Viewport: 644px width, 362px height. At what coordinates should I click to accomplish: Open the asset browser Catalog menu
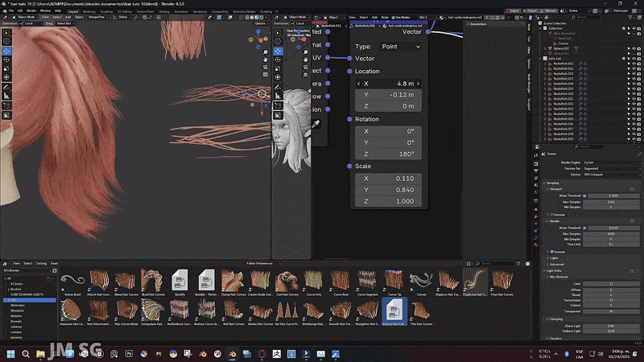[x=42, y=264]
